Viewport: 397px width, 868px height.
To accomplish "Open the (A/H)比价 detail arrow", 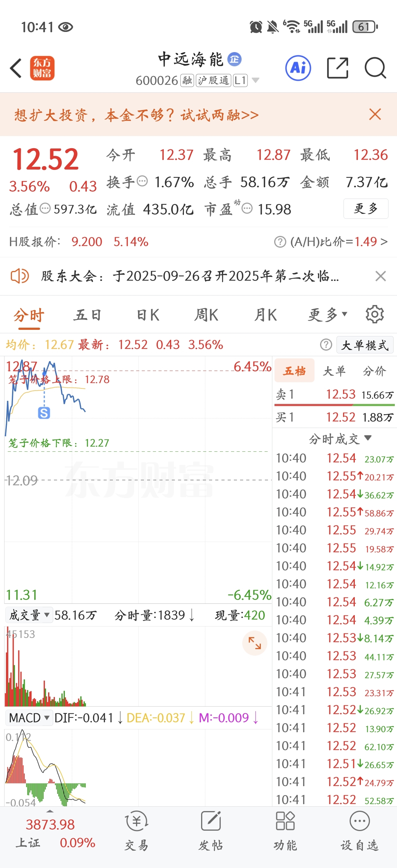I will tap(384, 241).
